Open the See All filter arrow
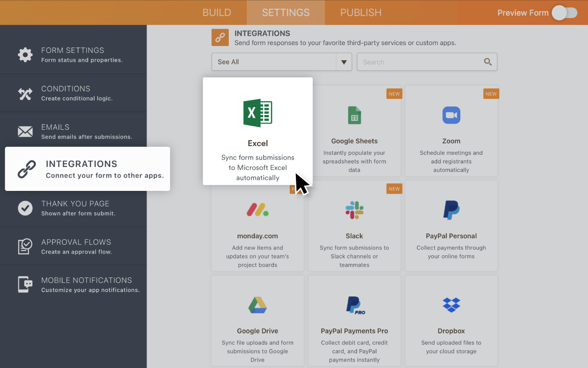This screenshot has height=368, width=588. pyautogui.click(x=344, y=62)
